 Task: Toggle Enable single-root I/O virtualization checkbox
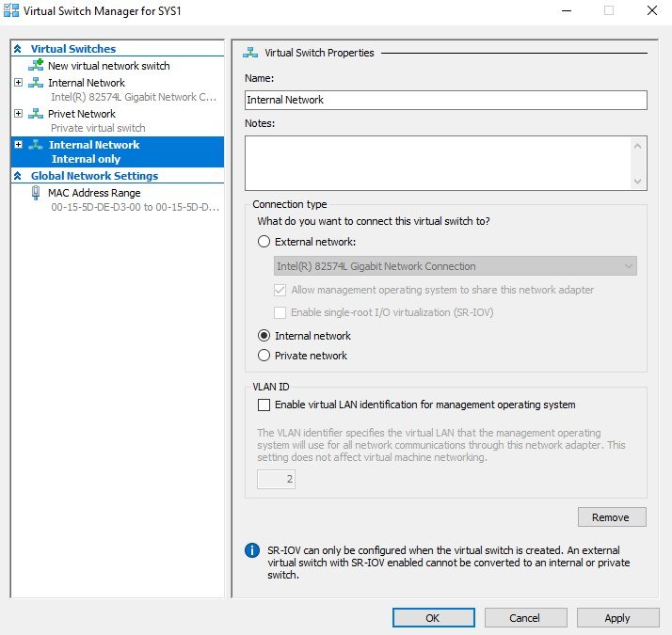pyautogui.click(x=280, y=312)
